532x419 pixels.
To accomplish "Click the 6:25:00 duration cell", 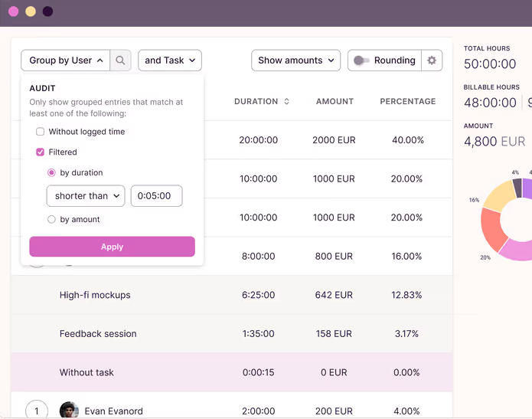I will [259, 295].
